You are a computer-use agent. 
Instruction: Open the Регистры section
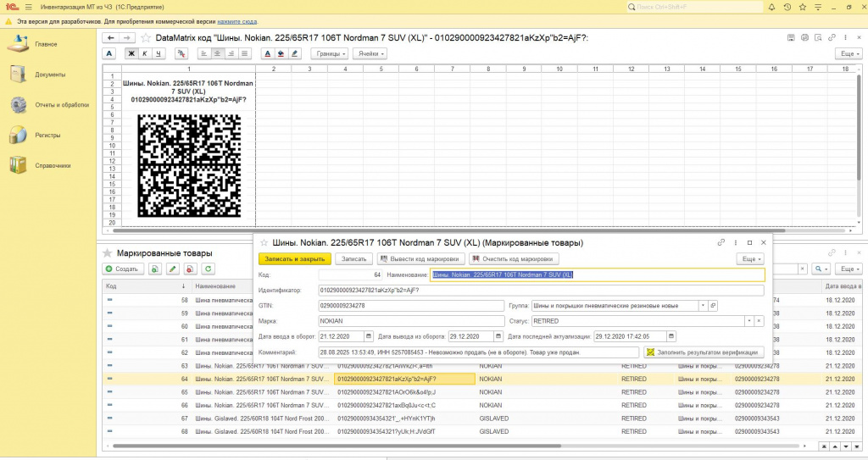tap(48, 135)
